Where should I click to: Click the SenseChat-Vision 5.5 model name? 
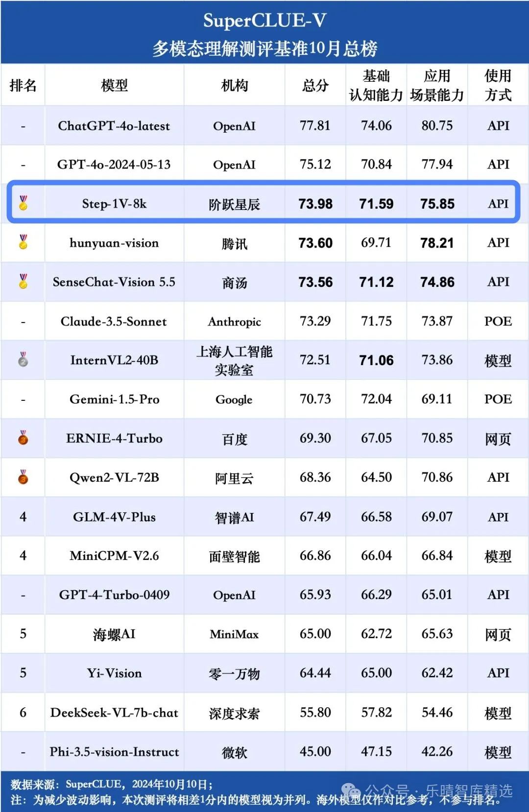tap(114, 282)
